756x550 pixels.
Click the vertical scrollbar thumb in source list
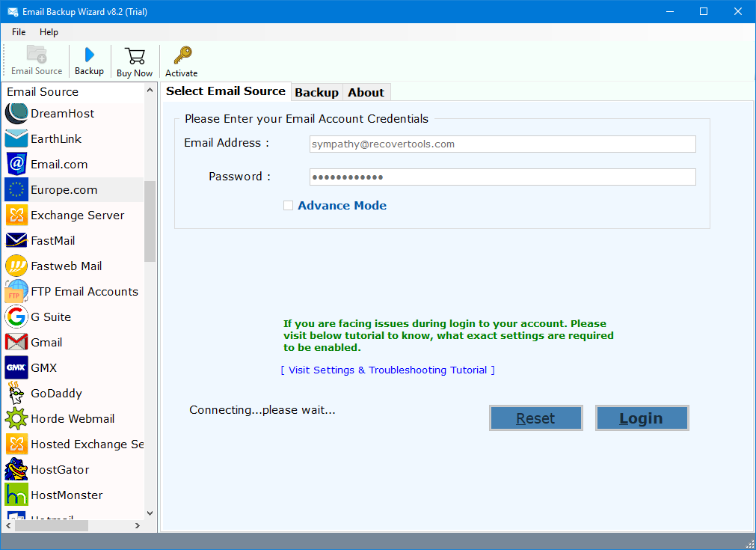pyautogui.click(x=150, y=221)
